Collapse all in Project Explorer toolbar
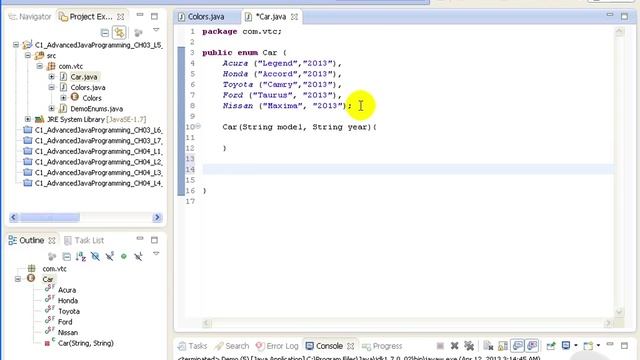Image resolution: width=640 pixels, height=360 pixels. 105,33
